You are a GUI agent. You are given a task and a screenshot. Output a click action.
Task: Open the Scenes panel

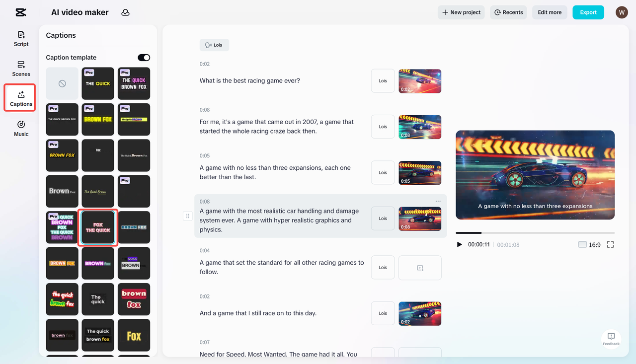pos(21,69)
